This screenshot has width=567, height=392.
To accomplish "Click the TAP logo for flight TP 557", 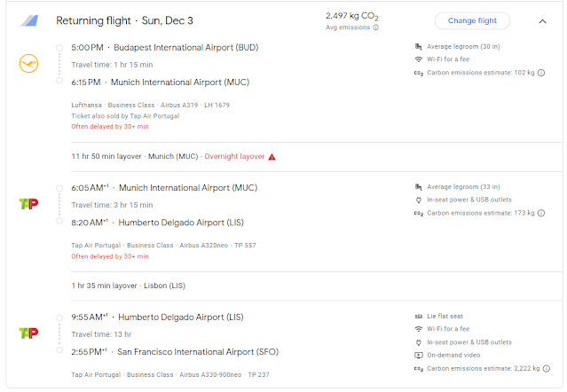I will click(28, 203).
